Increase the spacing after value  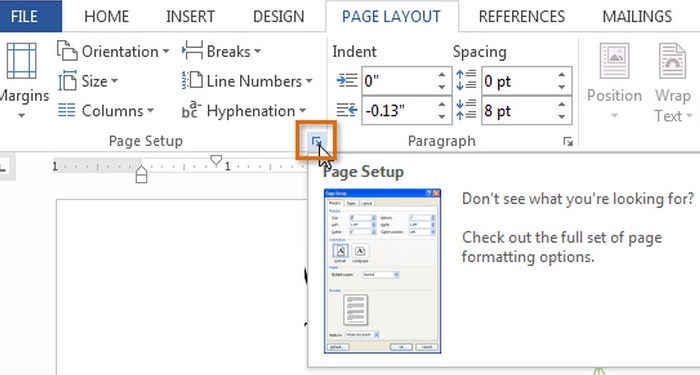562,104
